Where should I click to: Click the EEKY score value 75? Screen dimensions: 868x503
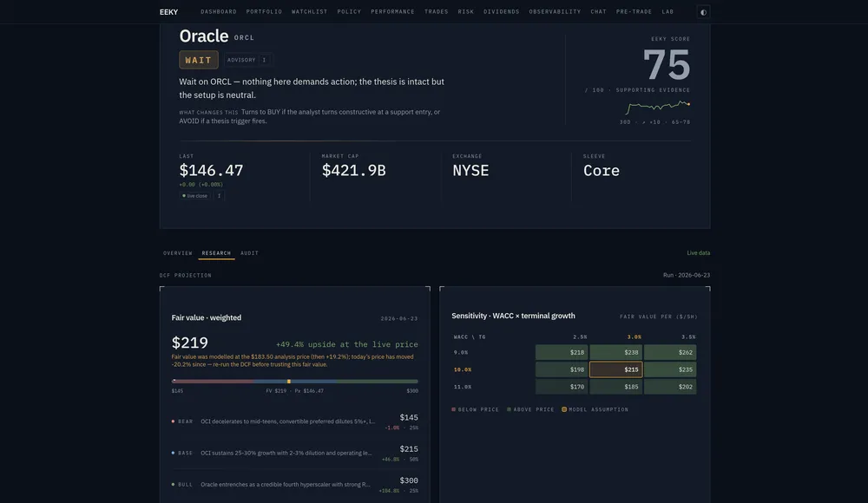667,65
